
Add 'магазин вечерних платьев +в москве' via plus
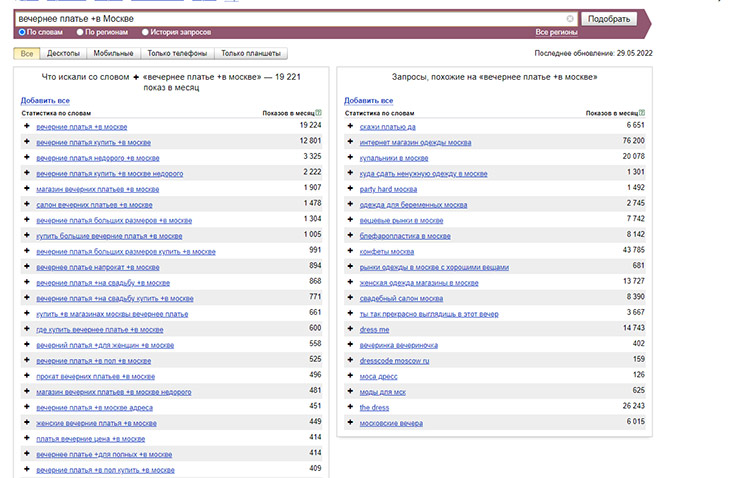click(x=27, y=188)
